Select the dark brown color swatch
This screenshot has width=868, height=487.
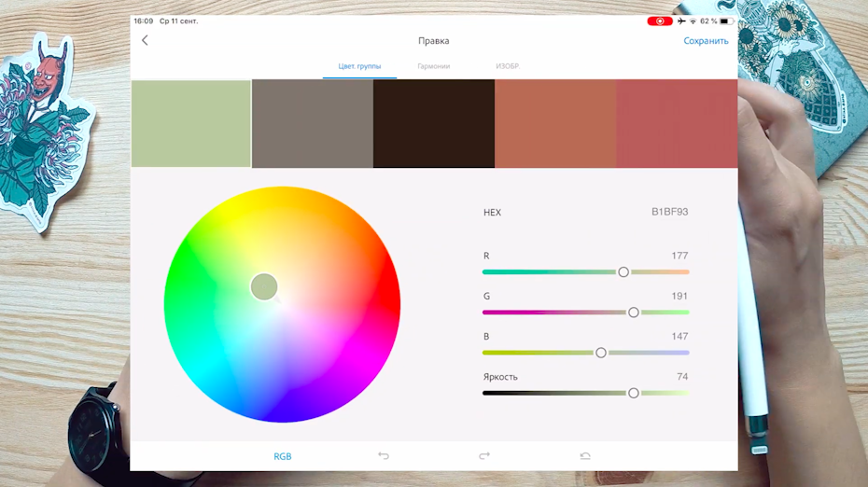434,124
